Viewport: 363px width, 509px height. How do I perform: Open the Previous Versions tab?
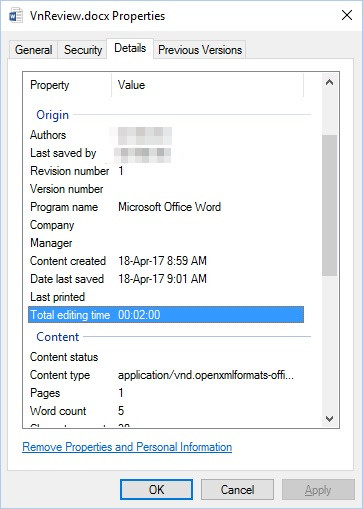pyautogui.click(x=200, y=50)
